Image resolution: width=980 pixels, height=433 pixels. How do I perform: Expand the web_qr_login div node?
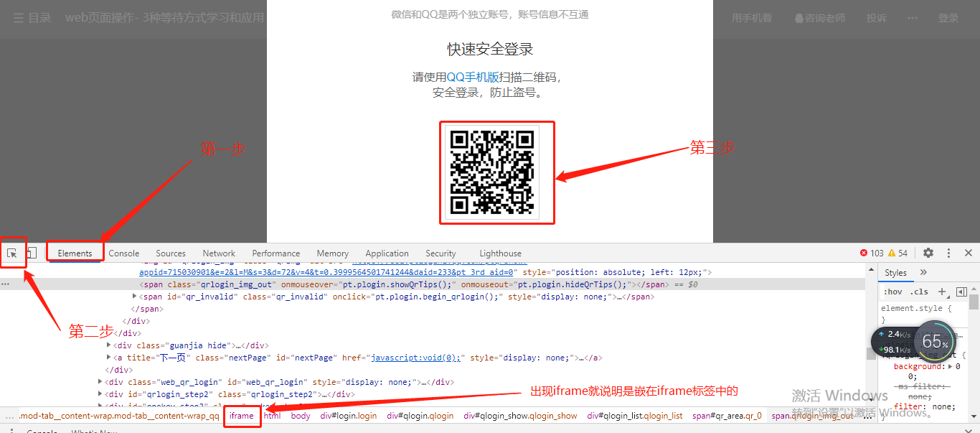coord(100,382)
